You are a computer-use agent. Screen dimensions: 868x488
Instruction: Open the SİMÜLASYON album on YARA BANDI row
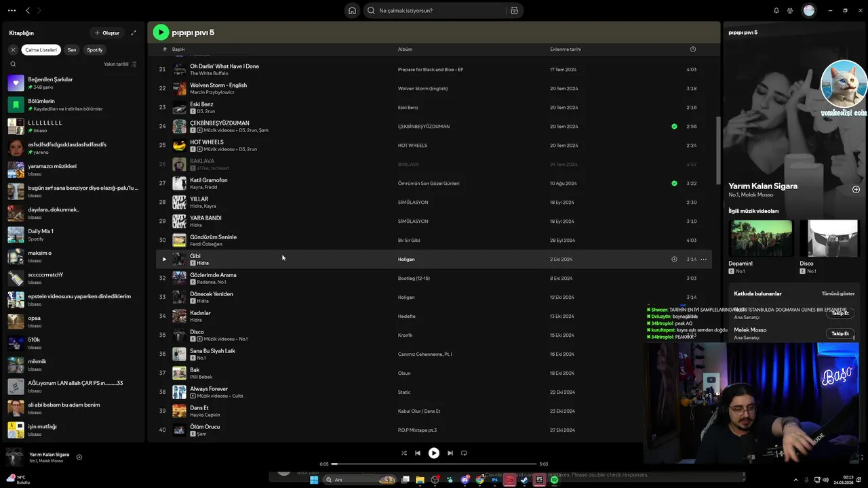click(413, 221)
